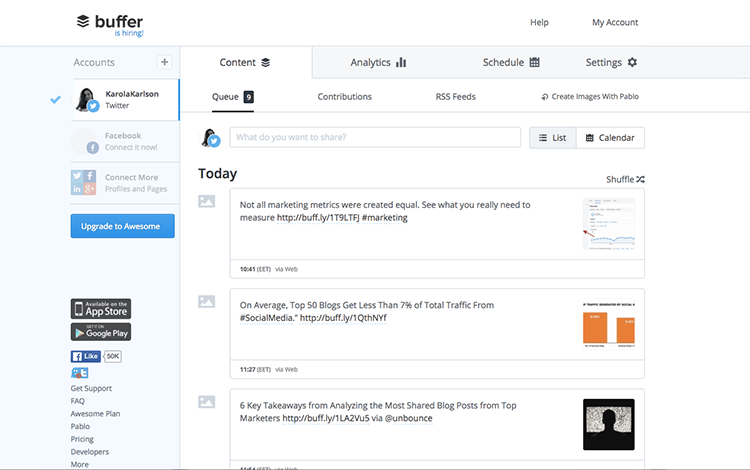Image resolution: width=750 pixels, height=470 pixels.
Task: Toggle the checkmark beside KarolaKarlson account
Action: (x=55, y=99)
